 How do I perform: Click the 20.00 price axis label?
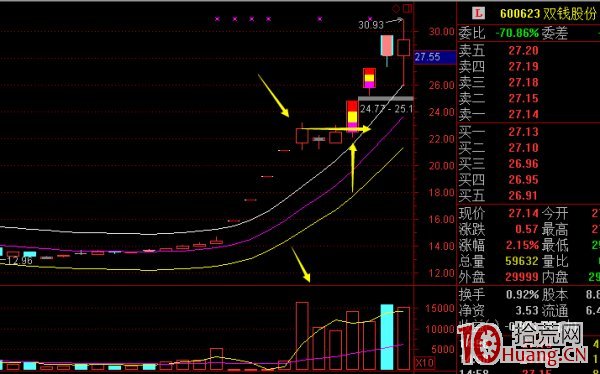coord(442,166)
